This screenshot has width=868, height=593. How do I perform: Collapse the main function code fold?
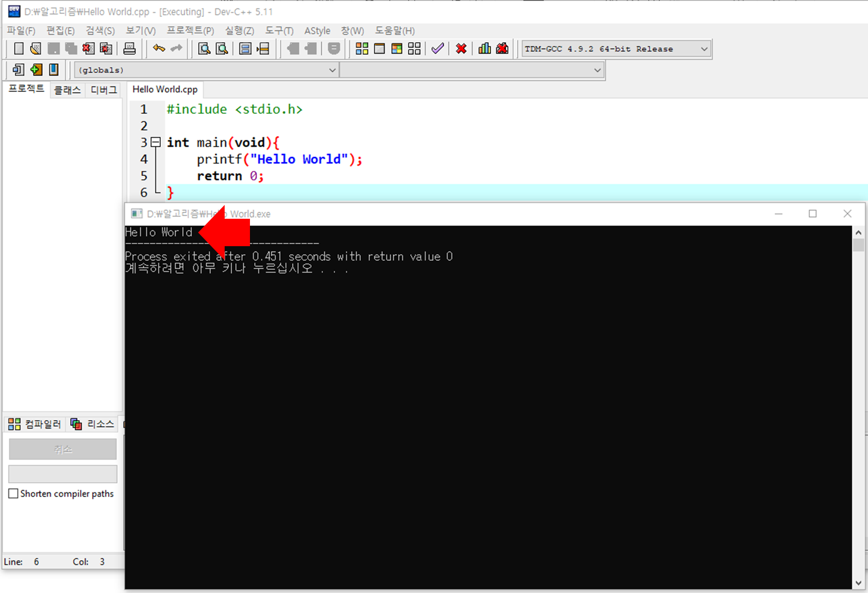click(x=156, y=142)
